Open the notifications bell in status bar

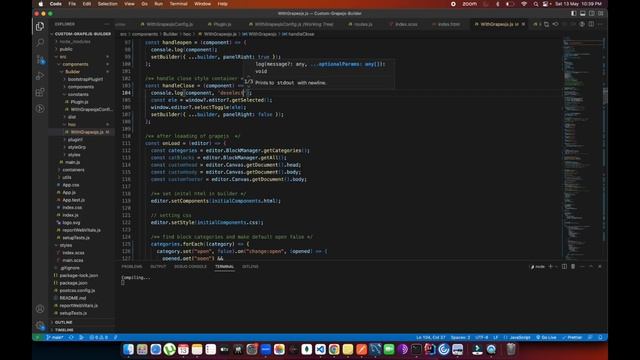pyautogui.click(x=600, y=338)
